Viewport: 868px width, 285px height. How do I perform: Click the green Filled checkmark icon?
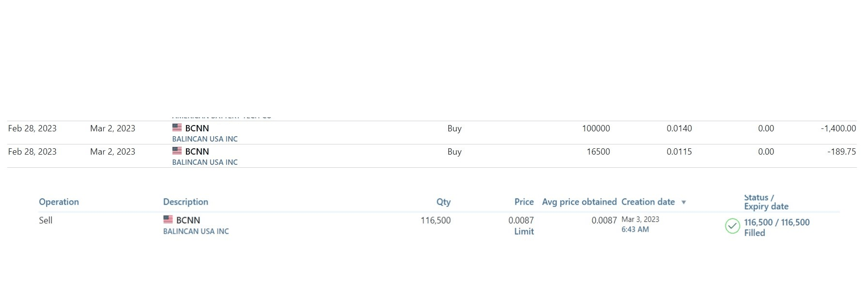(x=732, y=226)
